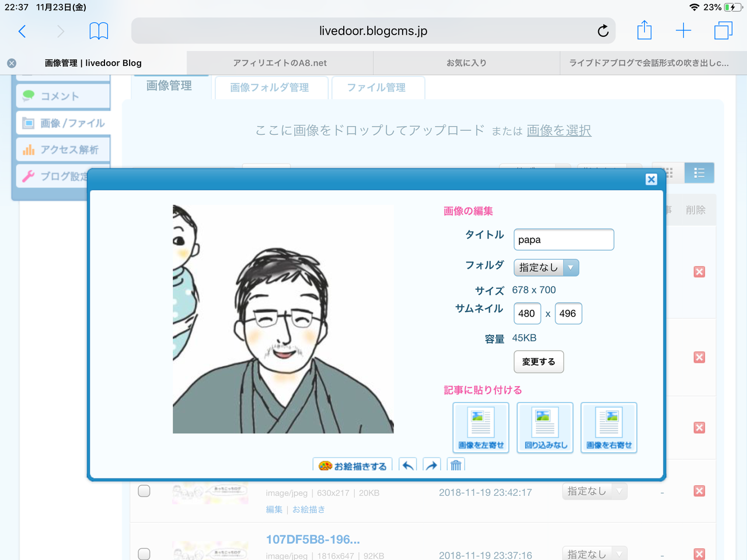Viewport: 747px width, 560px height.
Task: Click お絵描き link under 630x217 image
Action: click(309, 509)
